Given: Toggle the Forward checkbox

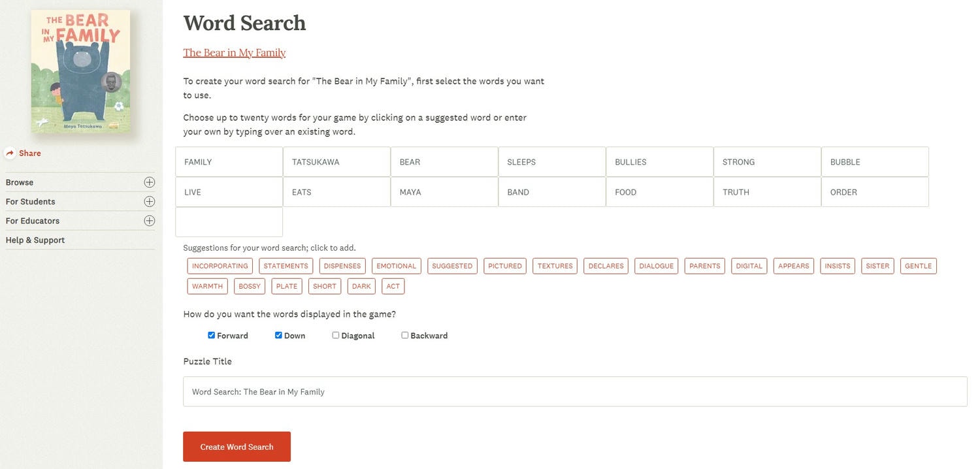Looking at the screenshot, I should coord(211,335).
